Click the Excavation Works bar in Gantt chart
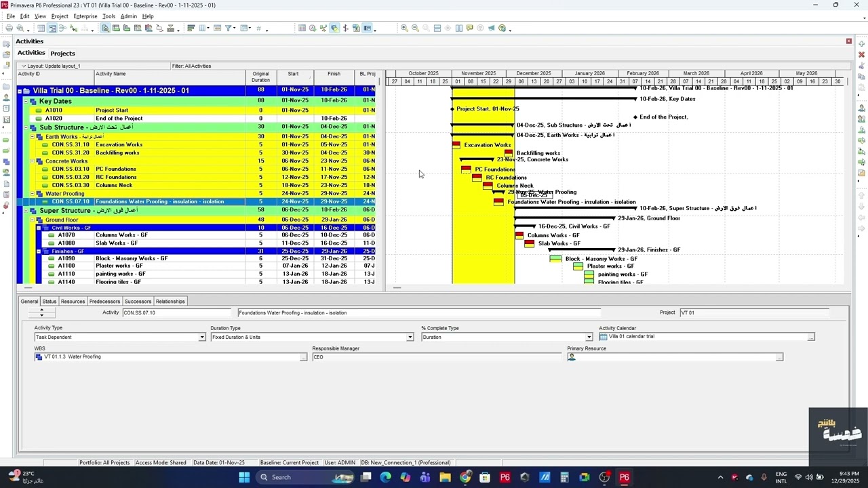This screenshot has height=488, width=868. tap(456, 144)
